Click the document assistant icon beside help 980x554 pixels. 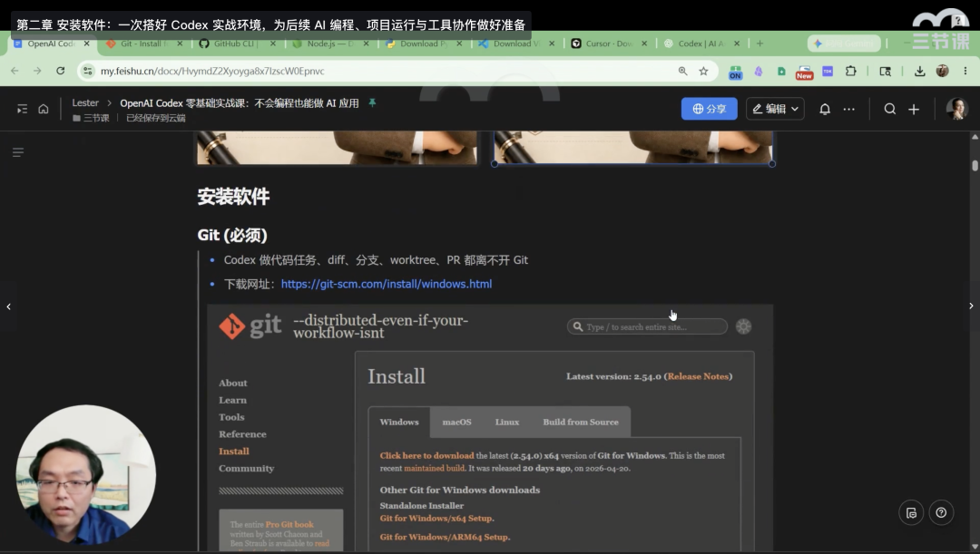tap(911, 513)
